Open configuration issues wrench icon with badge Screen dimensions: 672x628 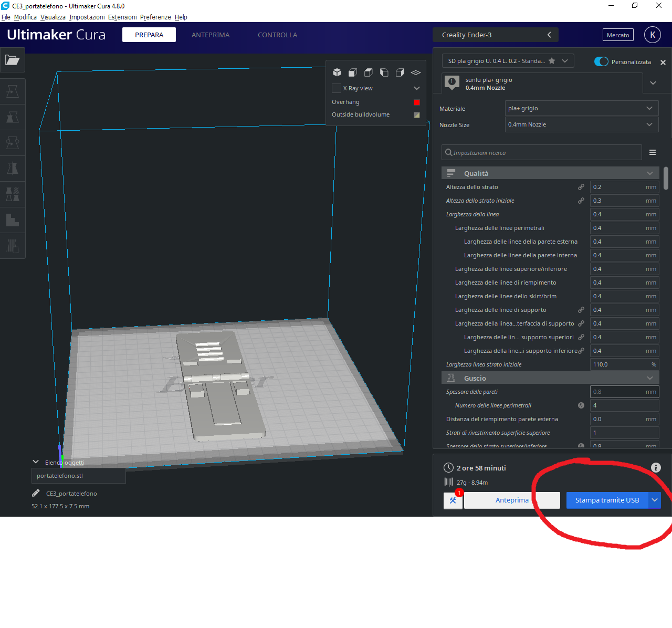453,500
